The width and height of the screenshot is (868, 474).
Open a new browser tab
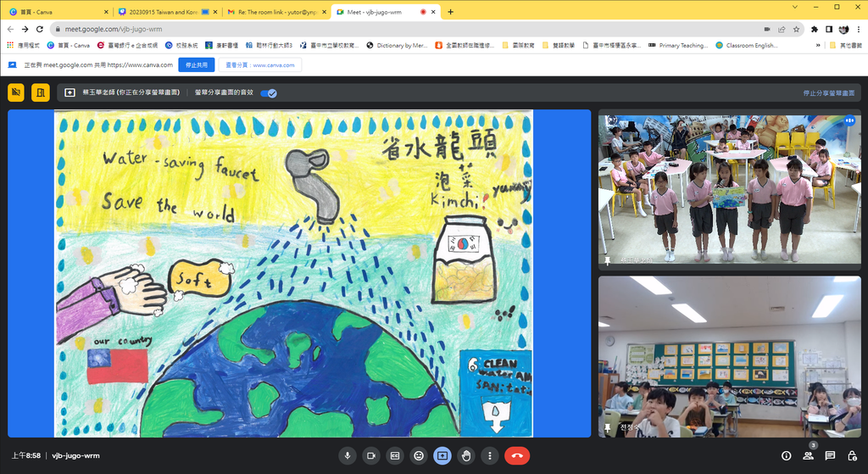pyautogui.click(x=451, y=12)
